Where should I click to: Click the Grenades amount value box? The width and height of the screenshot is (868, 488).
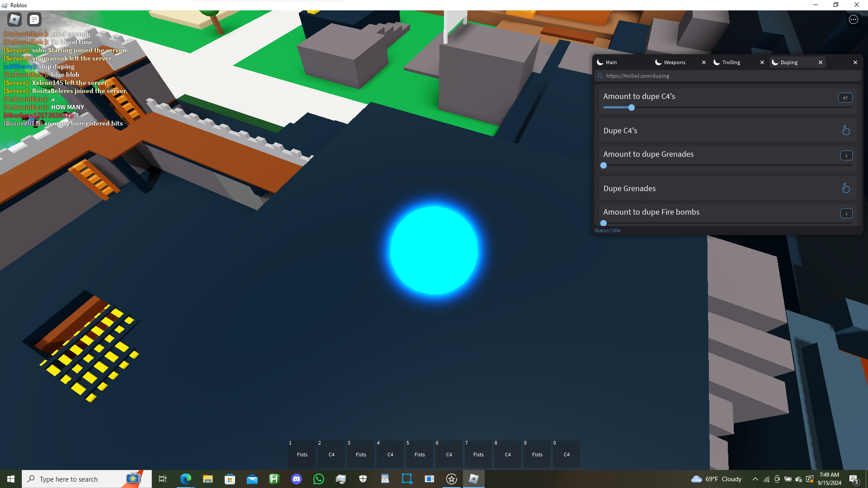pyautogui.click(x=846, y=155)
